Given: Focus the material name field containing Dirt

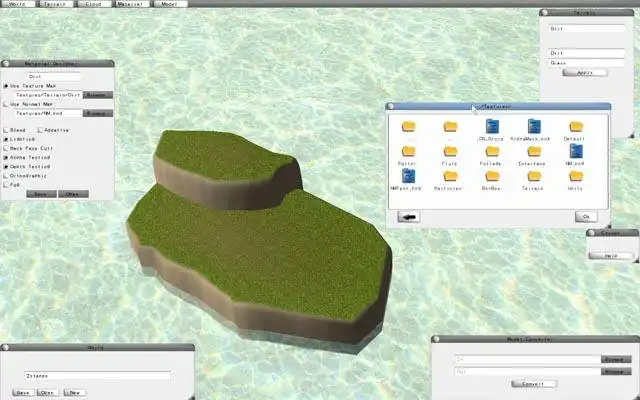Looking at the screenshot, I should pos(54,76).
